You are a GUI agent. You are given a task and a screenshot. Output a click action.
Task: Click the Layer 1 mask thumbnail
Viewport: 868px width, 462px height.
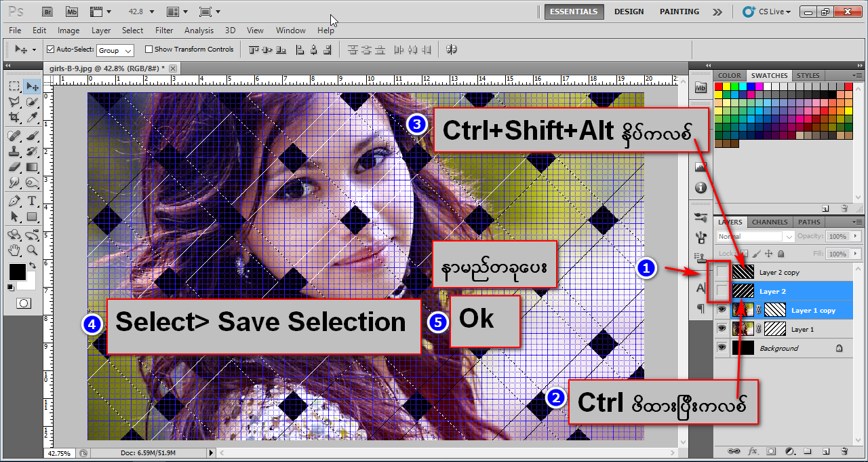pyautogui.click(x=774, y=329)
